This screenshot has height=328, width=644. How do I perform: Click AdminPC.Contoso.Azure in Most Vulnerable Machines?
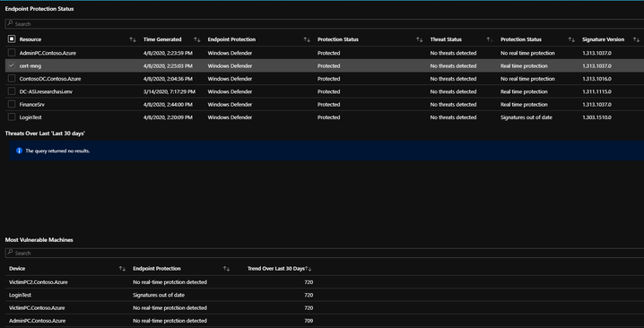[x=38, y=321]
